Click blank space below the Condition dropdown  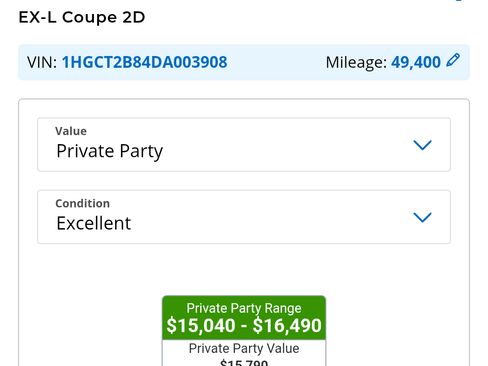pos(244,268)
